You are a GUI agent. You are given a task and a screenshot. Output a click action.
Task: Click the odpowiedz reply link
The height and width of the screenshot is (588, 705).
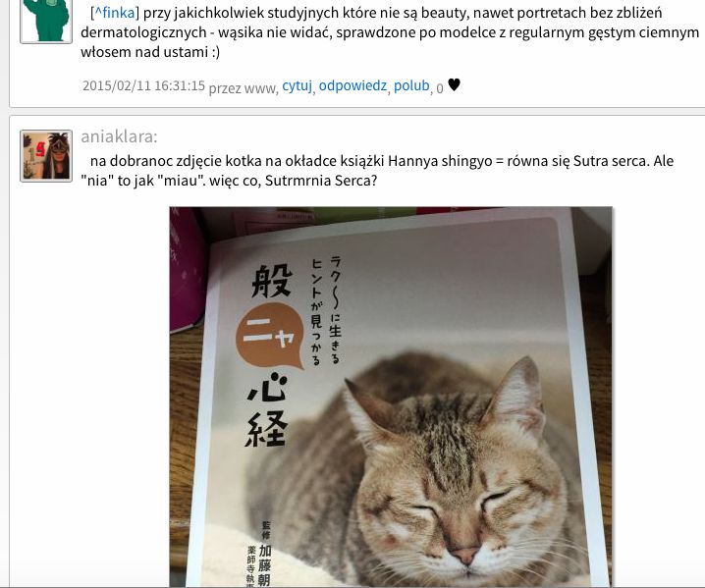tap(352, 85)
